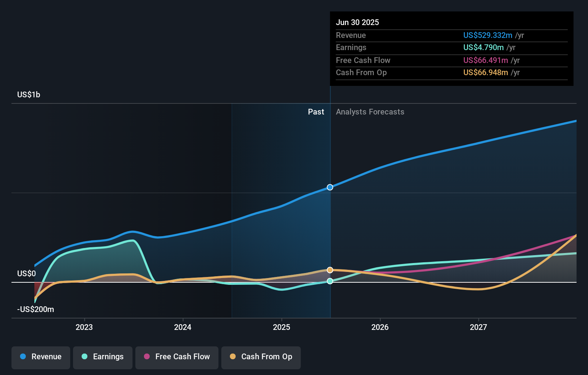Click the blue Revenue legend dot
This screenshot has height=375, width=588.
(x=23, y=357)
